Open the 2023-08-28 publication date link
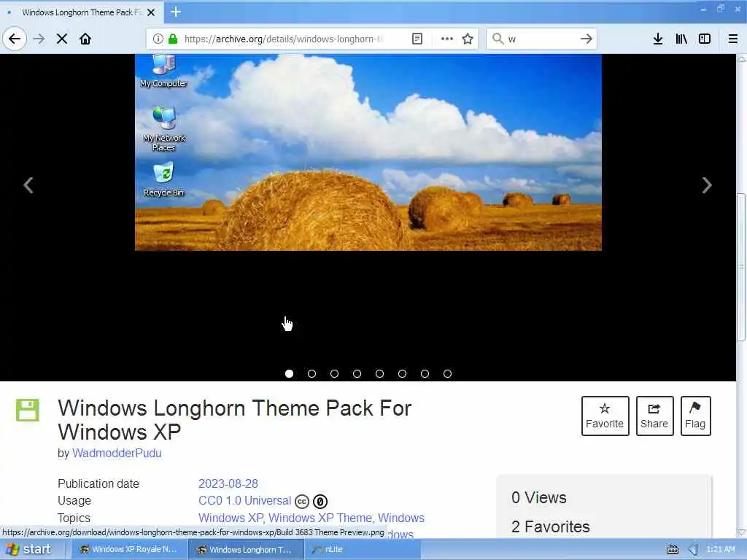The image size is (747, 560). point(228,483)
